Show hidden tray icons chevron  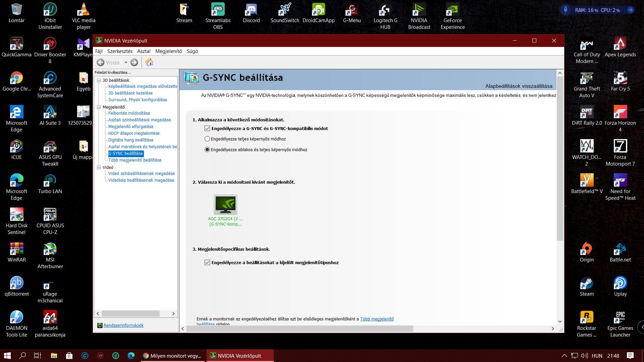coord(564,356)
